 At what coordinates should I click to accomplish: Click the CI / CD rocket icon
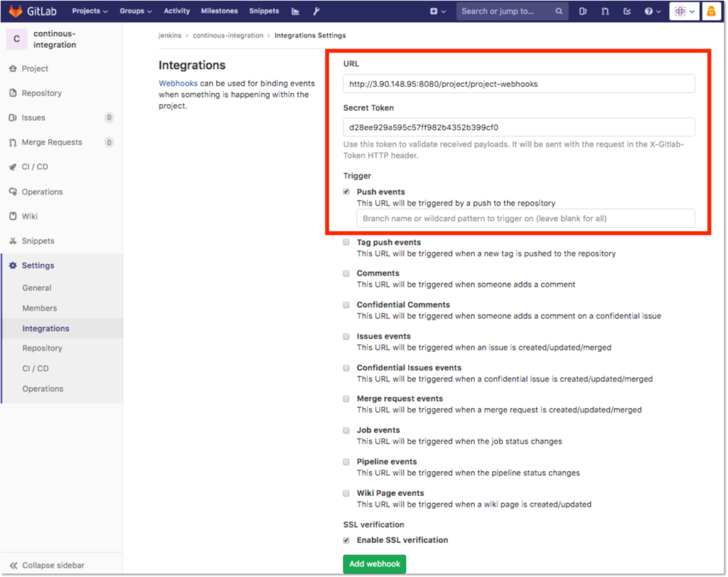tap(13, 166)
